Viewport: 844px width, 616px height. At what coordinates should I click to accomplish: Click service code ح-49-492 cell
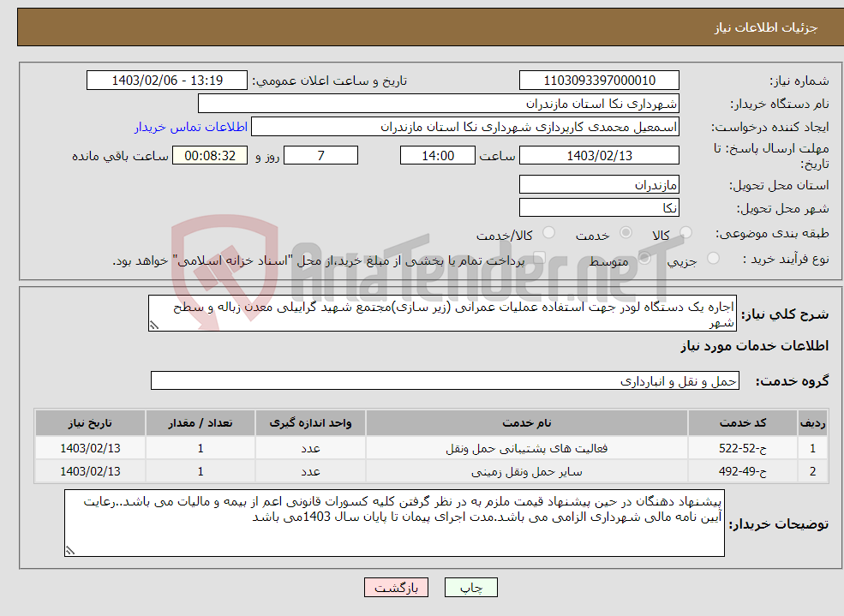(x=742, y=471)
